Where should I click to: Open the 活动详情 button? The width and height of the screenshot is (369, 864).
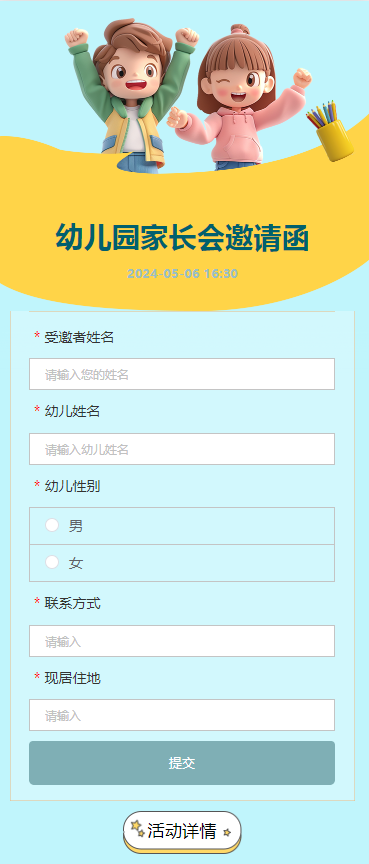coord(182,831)
